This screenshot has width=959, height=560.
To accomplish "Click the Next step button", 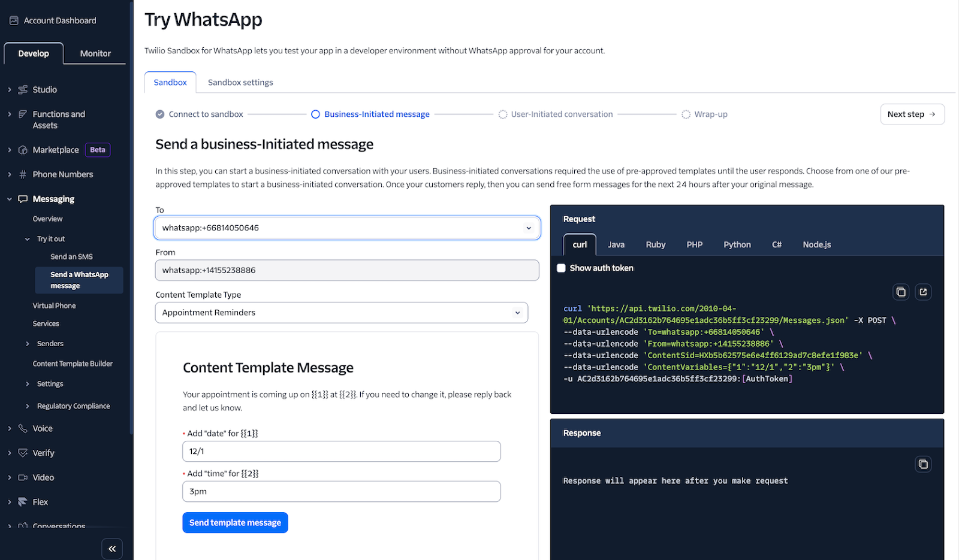I will coord(912,114).
